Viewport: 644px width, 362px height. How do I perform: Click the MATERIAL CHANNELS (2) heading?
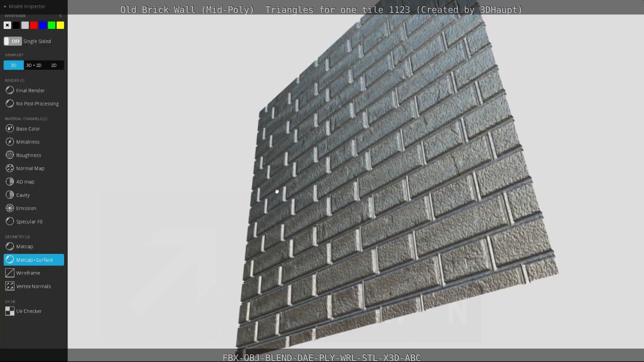(x=26, y=119)
